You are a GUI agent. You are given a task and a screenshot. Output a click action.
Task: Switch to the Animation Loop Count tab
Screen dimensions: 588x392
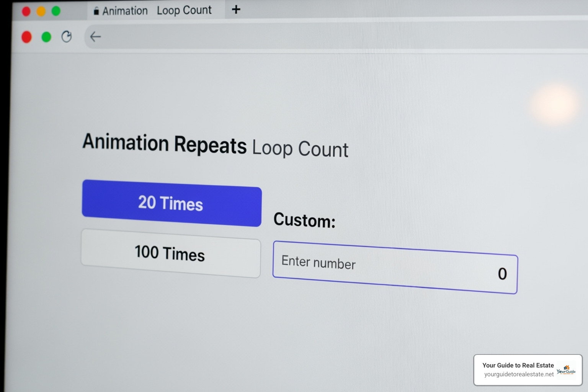[x=153, y=10]
